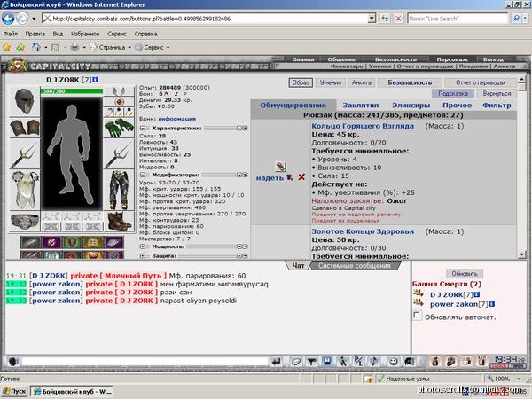Delete the ring with the red X

click(301, 176)
